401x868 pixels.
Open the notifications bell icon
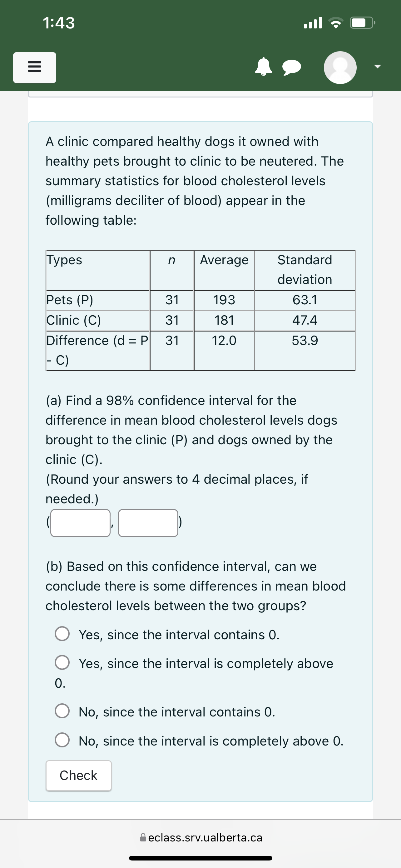(265, 68)
